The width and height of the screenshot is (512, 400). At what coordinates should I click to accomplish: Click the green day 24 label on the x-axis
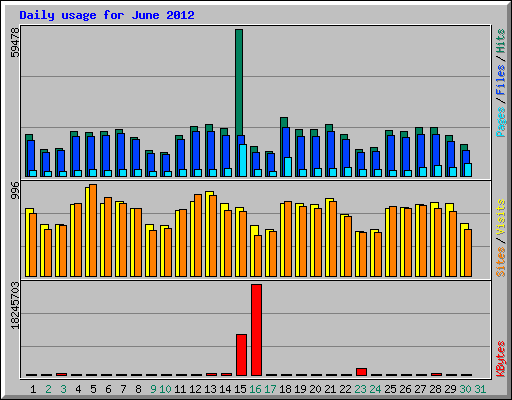(375, 389)
